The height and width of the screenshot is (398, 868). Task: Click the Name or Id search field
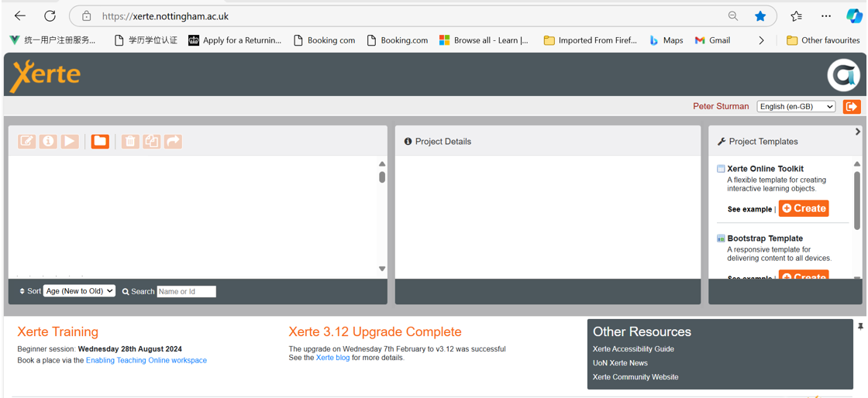[x=187, y=292]
